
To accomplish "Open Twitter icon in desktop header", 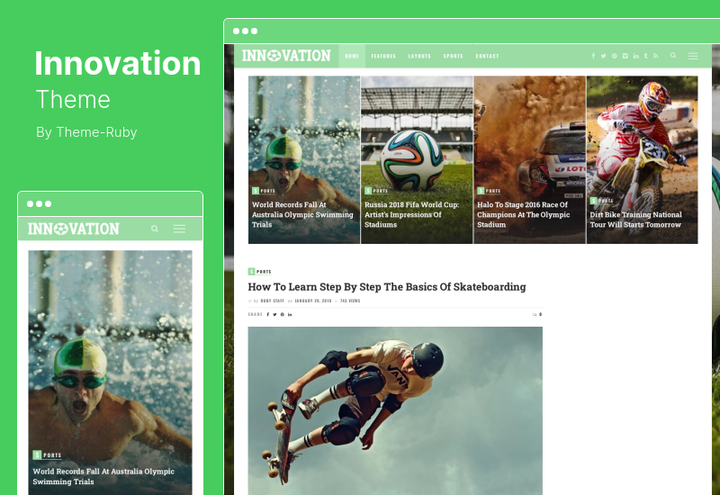I will coord(603,56).
